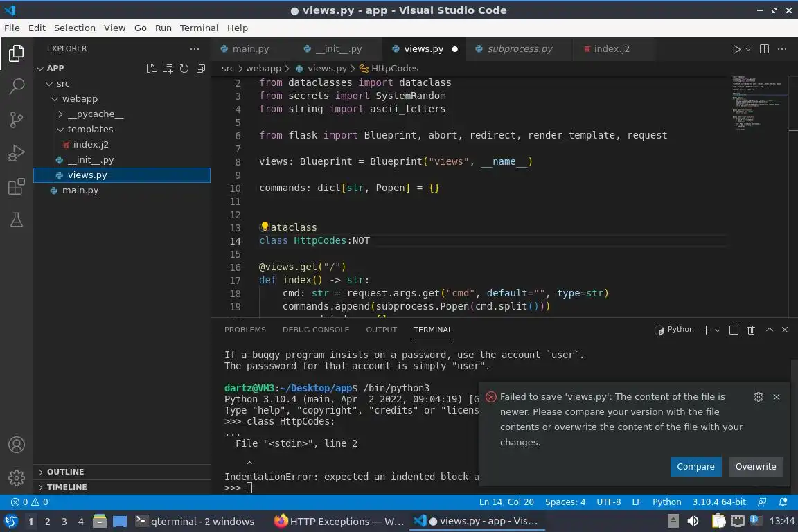798x532 pixels.
Task: Create a new terminal with plus icon
Action: [706, 330]
